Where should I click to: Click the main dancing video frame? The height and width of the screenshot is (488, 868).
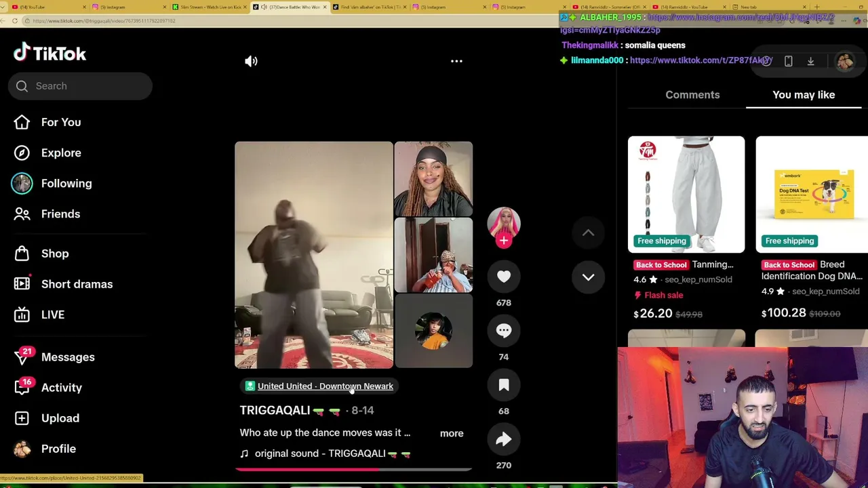[314, 255]
